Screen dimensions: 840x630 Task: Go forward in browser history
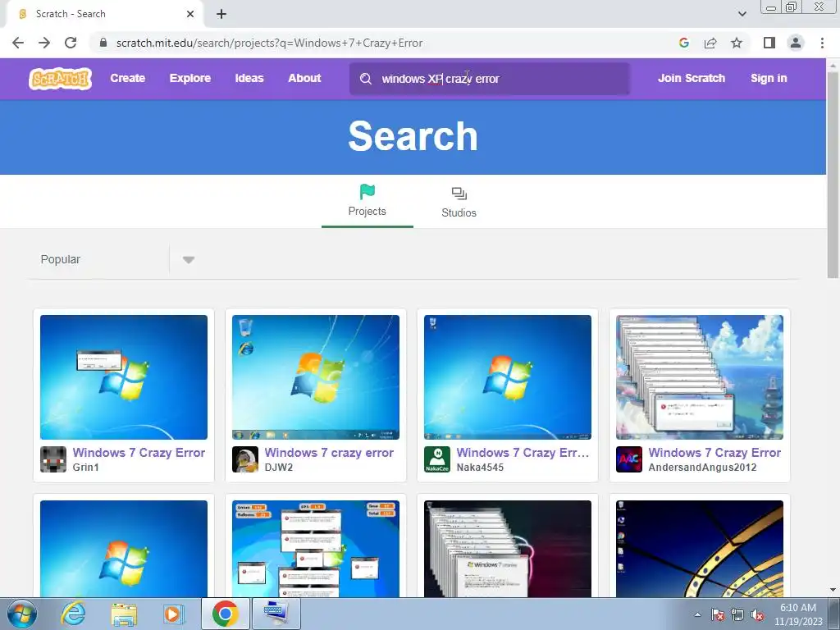coord(44,43)
